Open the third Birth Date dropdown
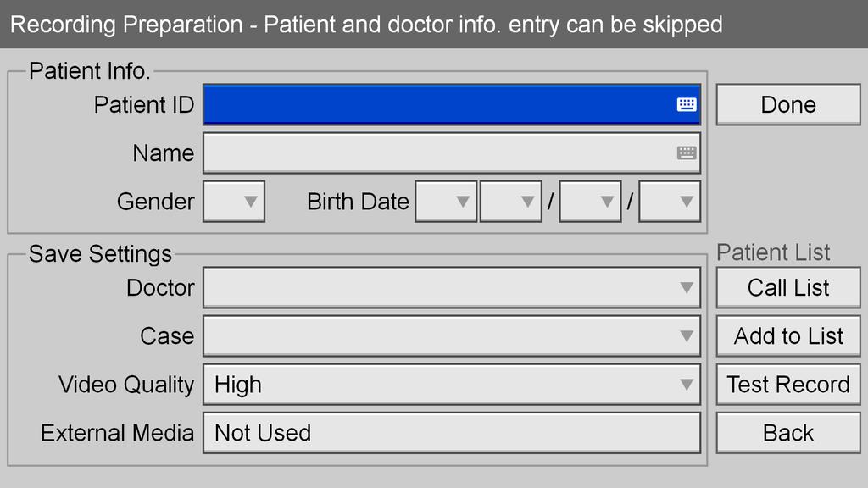This screenshot has width=868, height=488. [590, 202]
